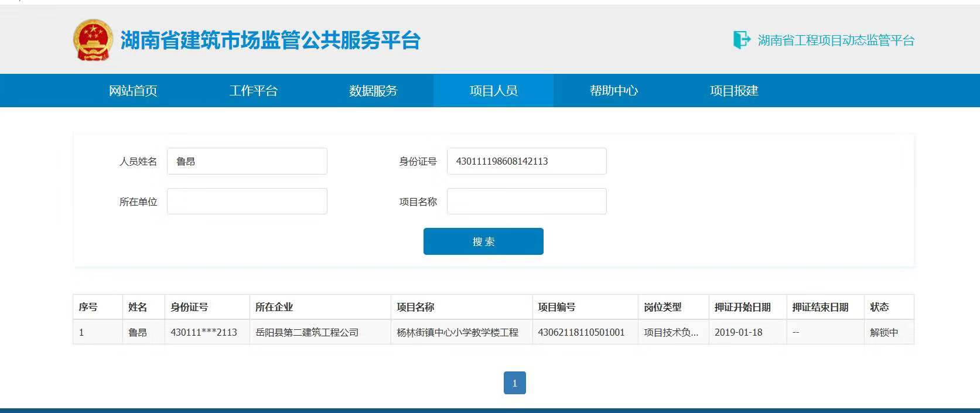Image resolution: width=980 pixels, height=413 pixels.
Task: Focus the 身份证号 input field
Action: point(526,161)
